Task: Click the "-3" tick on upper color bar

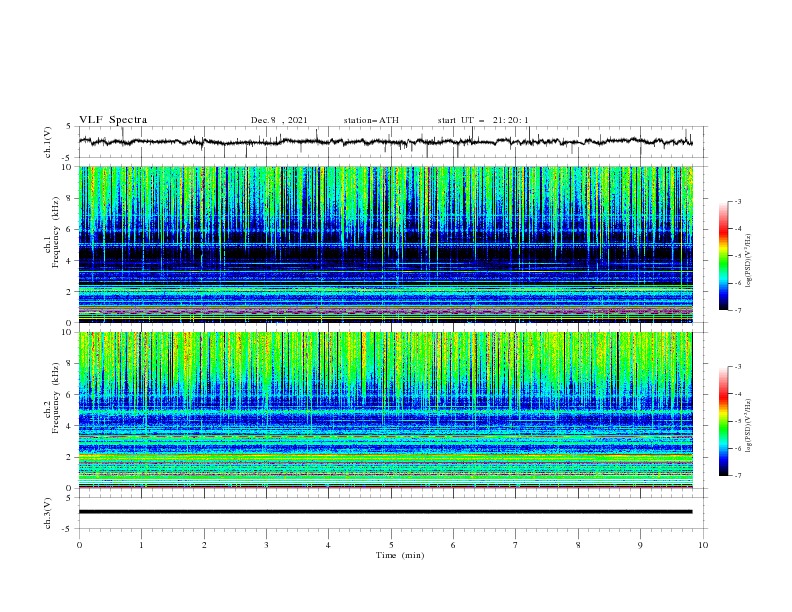Action: pyautogui.click(x=737, y=201)
